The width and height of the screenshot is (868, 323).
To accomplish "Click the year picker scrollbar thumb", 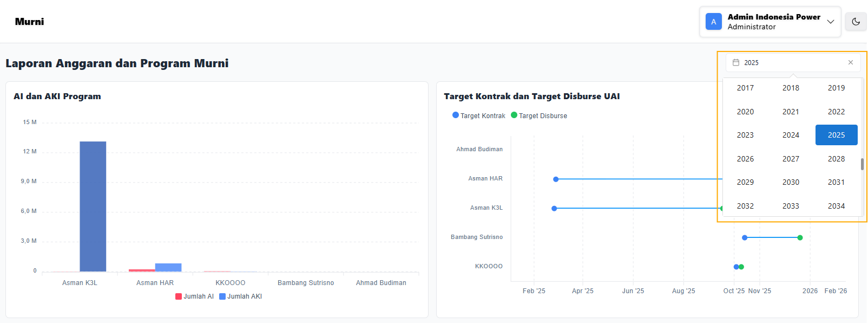I will (x=862, y=164).
